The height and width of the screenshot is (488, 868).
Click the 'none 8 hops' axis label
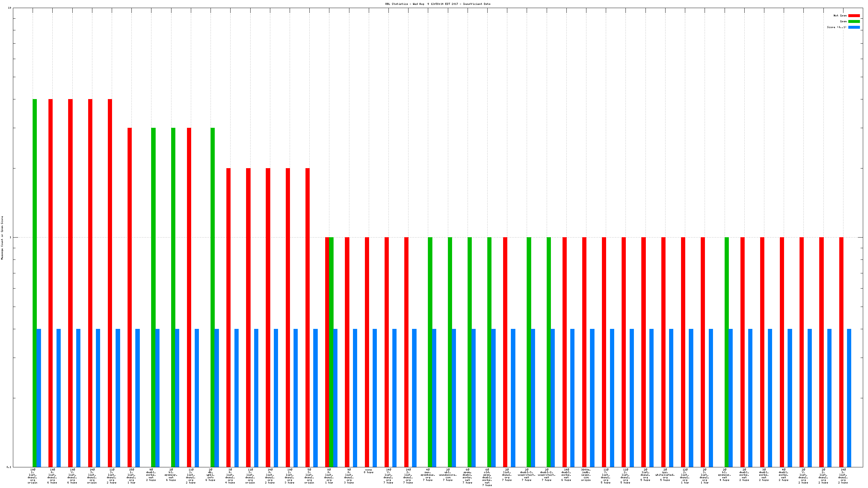pos(369,471)
